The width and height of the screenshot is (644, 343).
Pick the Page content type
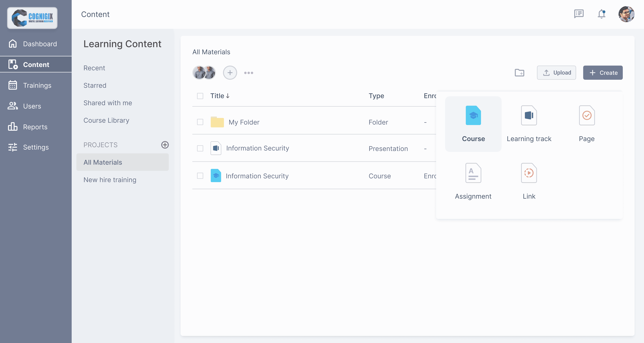[586, 124]
